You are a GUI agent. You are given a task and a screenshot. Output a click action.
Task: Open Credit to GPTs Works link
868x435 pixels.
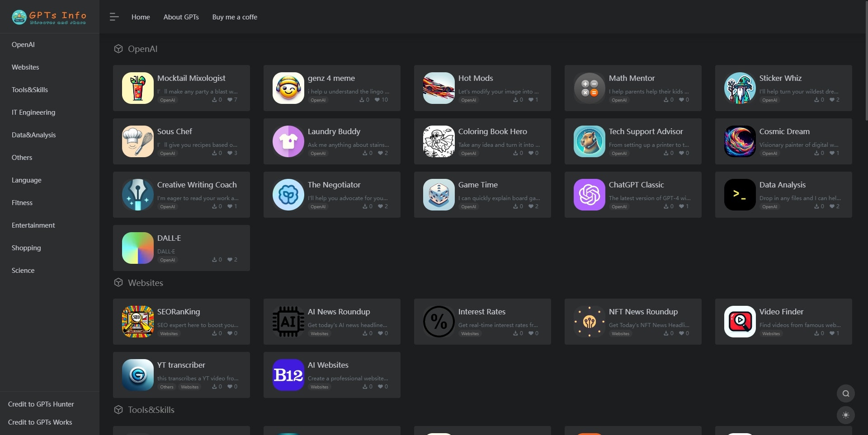[x=40, y=422]
